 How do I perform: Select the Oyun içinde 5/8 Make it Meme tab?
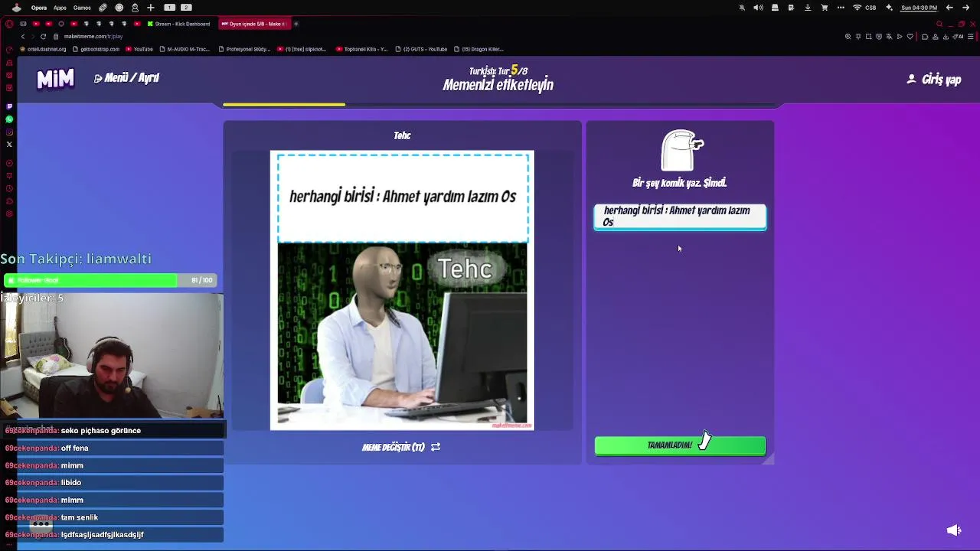(x=253, y=24)
